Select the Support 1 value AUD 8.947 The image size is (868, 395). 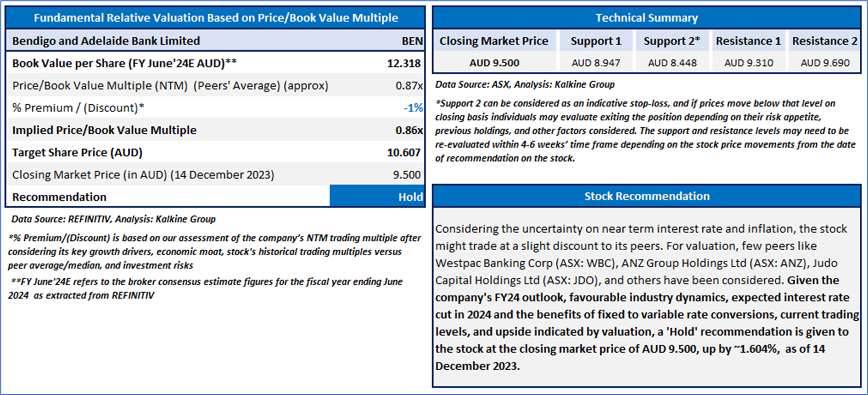point(596,63)
